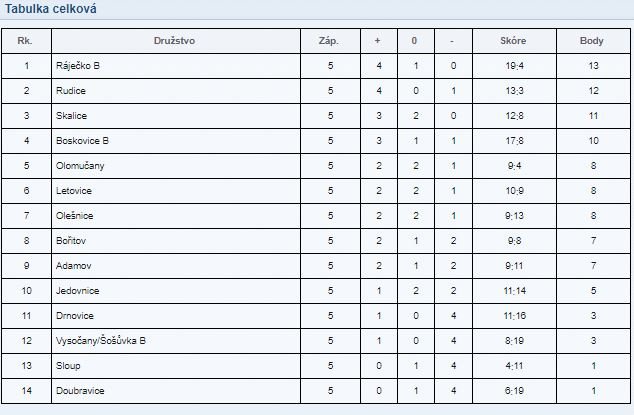Click the Olešnice team name
Image resolution: width=634 pixels, height=415 pixels.
tap(74, 216)
